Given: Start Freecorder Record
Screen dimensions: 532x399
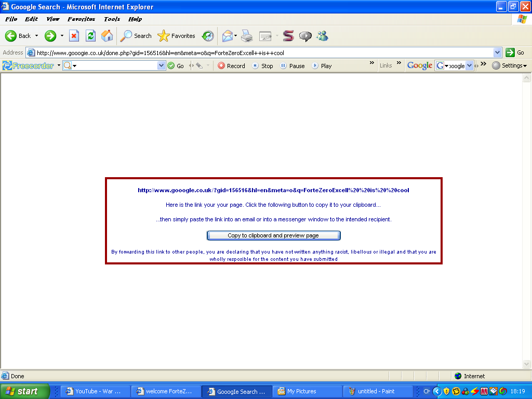Looking at the screenshot, I should 231,66.
